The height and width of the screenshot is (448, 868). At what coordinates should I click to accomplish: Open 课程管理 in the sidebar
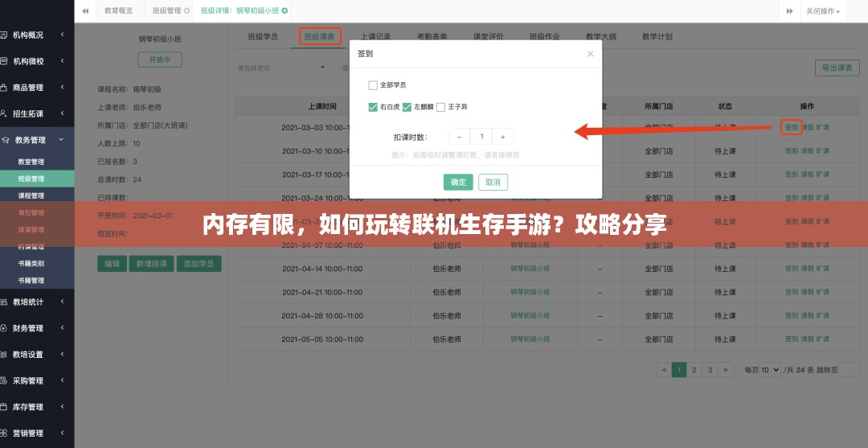click(31, 195)
